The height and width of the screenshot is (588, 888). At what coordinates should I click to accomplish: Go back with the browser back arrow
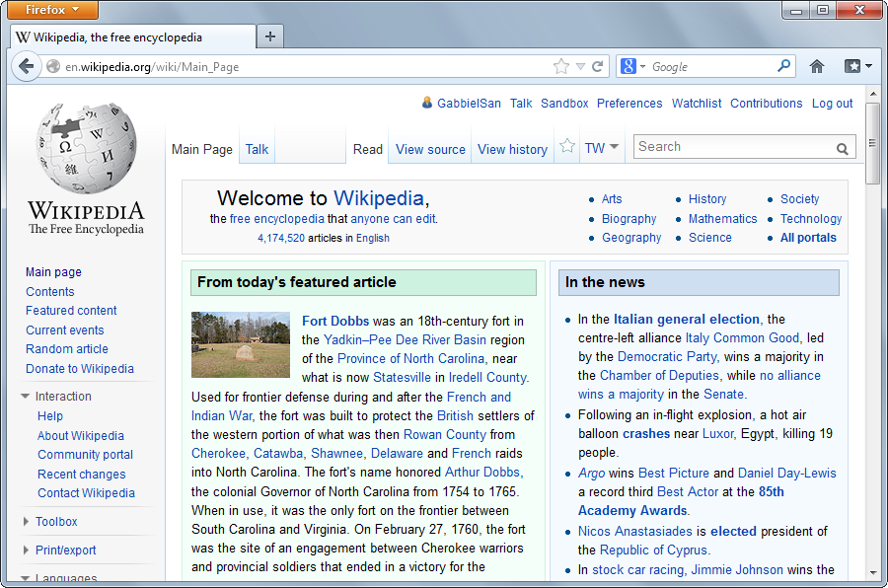click(26, 67)
